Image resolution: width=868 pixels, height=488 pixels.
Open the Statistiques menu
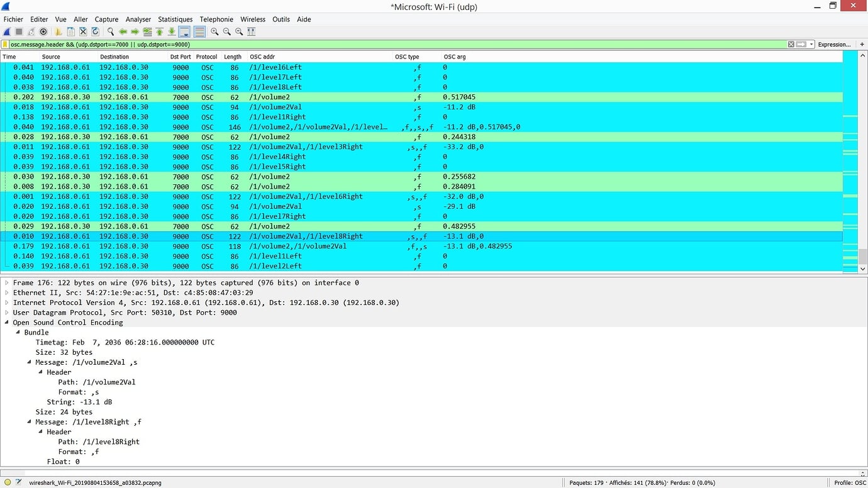(x=175, y=19)
